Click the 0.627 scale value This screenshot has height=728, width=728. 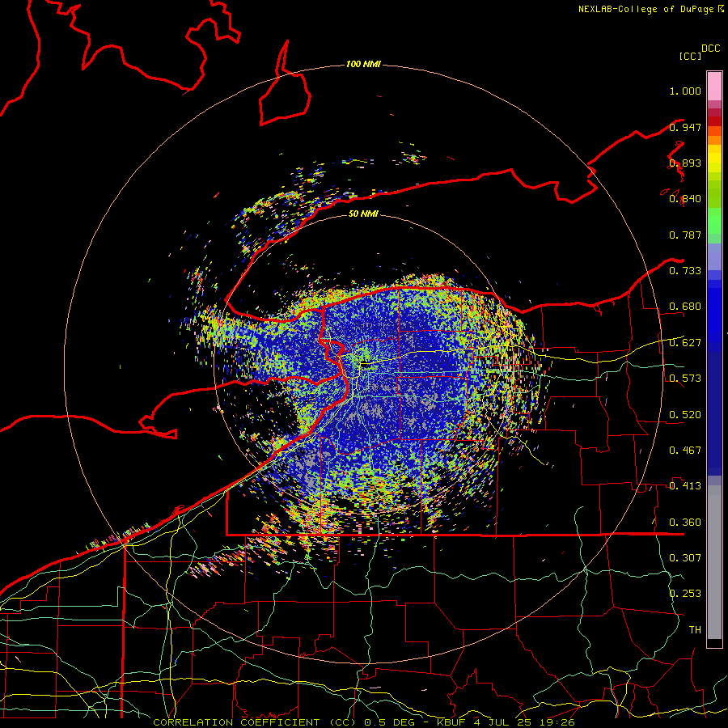(685, 343)
